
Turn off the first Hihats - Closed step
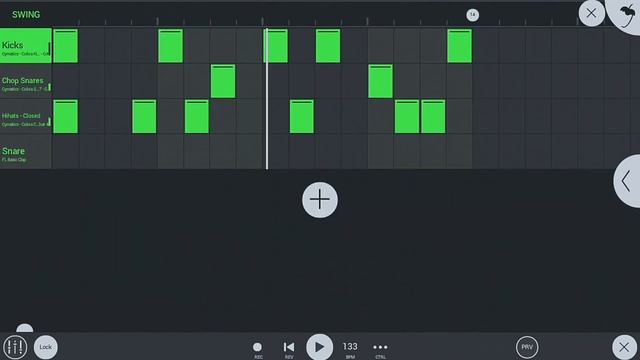[65, 117]
